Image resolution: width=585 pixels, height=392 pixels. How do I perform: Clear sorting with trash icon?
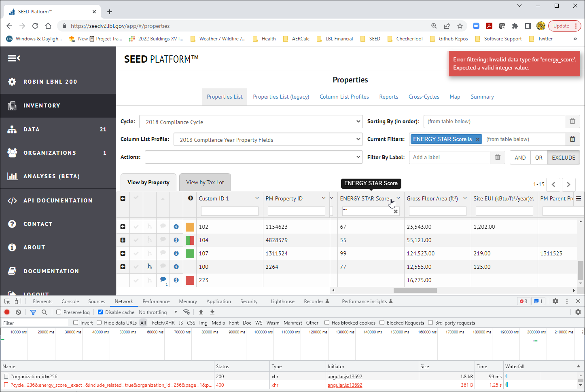[x=572, y=121]
